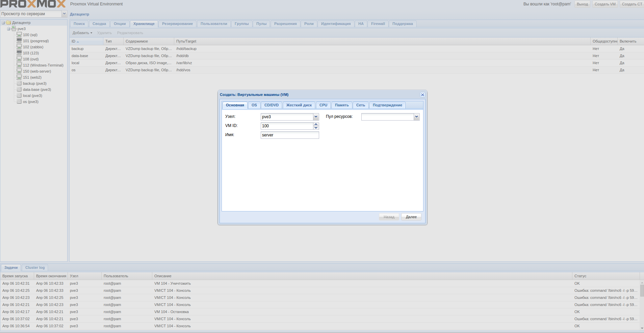
Task: Collapse the Datacenter tree node
Action: [3, 23]
